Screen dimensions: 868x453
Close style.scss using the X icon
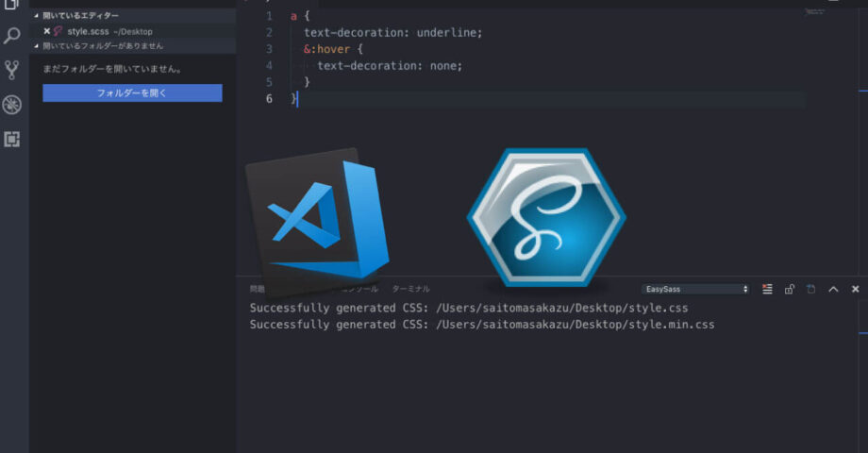tap(46, 31)
